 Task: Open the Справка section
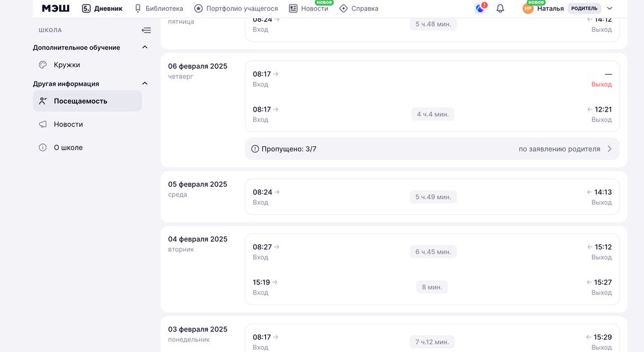tap(359, 8)
